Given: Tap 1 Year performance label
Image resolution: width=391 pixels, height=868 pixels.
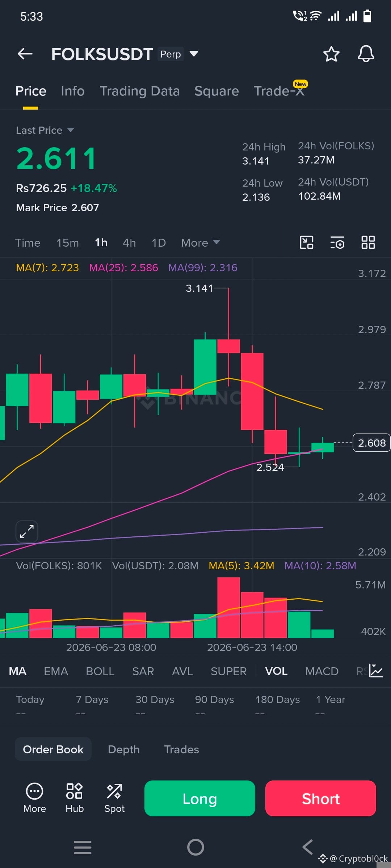Looking at the screenshot, I should (331, 699).
